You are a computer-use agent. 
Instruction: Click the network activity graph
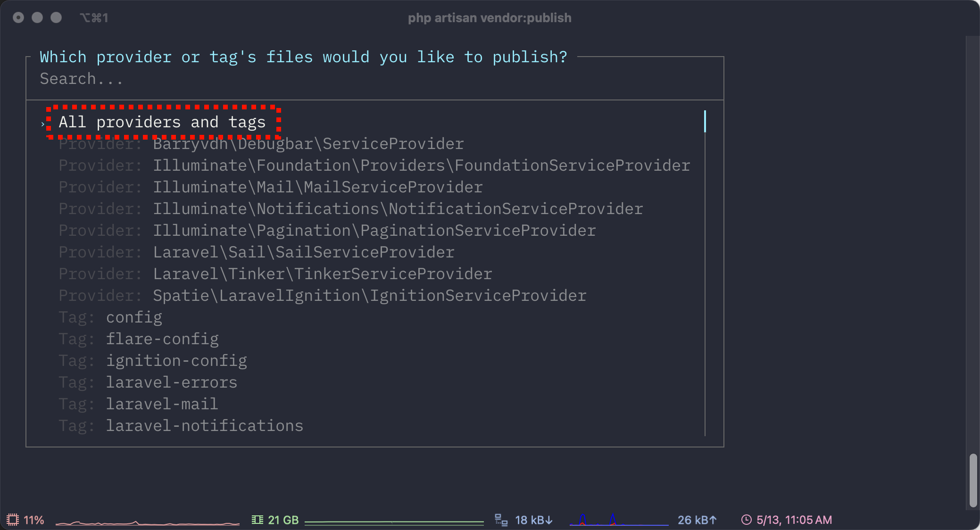pyautogui.click(x=619, y=520)
